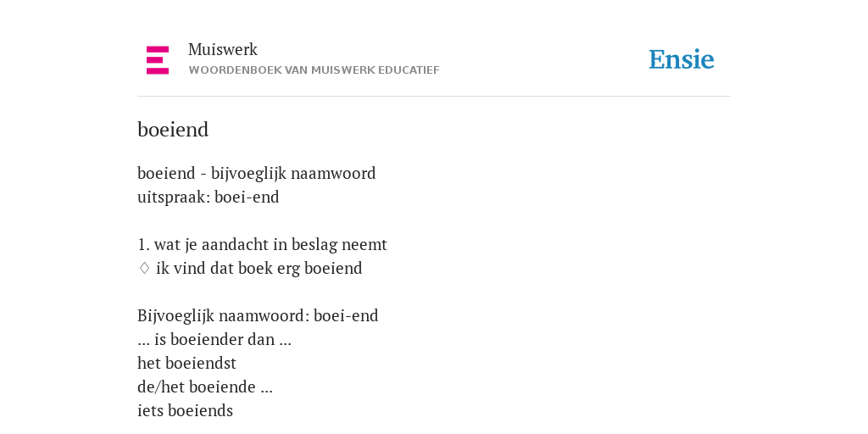Click the number 1 definition marker
The image size is (868, 434).
pos(142,244)
